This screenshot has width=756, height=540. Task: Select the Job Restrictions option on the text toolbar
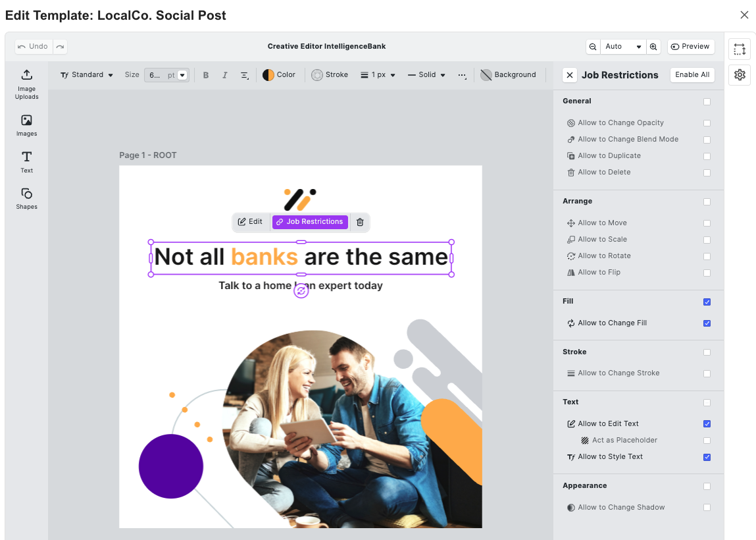click(x=310, y=222)
